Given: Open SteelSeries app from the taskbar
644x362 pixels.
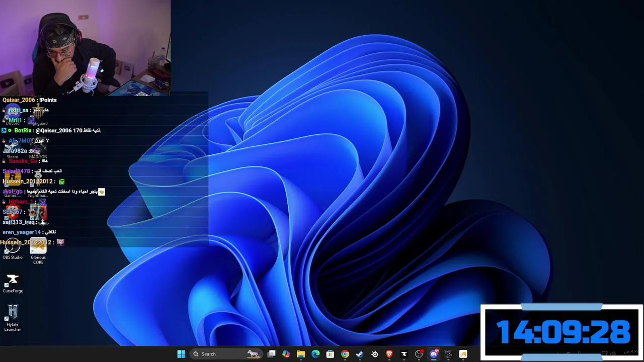Looking at the screenshot, I should tap(374, 354).
